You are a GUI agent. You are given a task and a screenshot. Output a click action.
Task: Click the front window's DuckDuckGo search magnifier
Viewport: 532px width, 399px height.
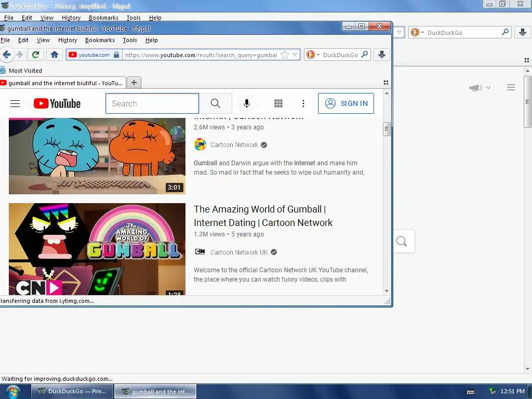(365, 54)
